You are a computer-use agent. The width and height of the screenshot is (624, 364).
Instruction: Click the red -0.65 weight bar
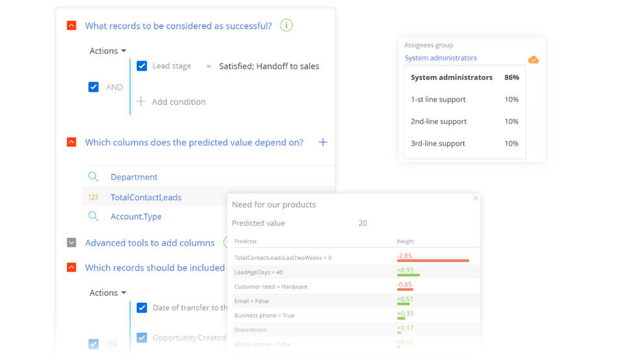(x=405, y=289)
